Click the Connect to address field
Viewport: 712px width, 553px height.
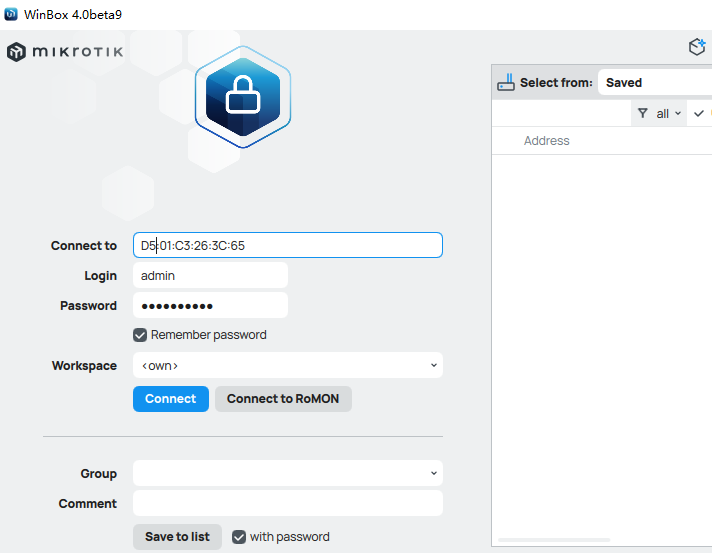(288, 245)
